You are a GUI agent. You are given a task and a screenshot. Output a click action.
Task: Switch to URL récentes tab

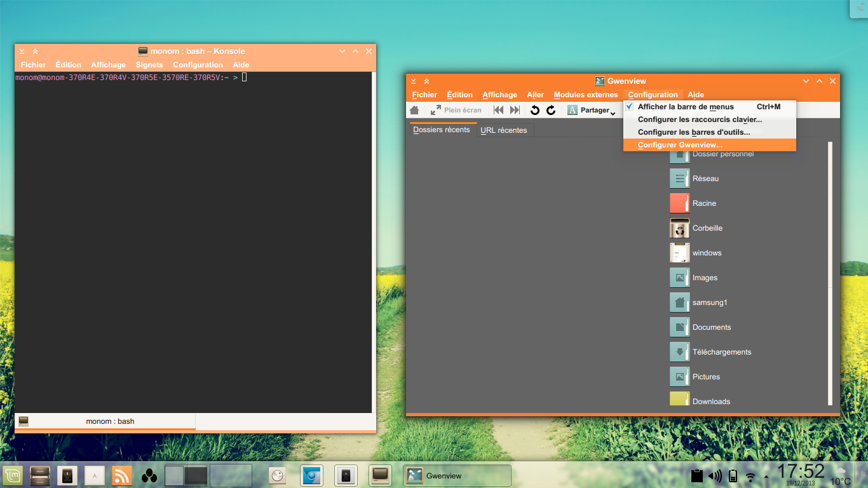coord(504,130)
